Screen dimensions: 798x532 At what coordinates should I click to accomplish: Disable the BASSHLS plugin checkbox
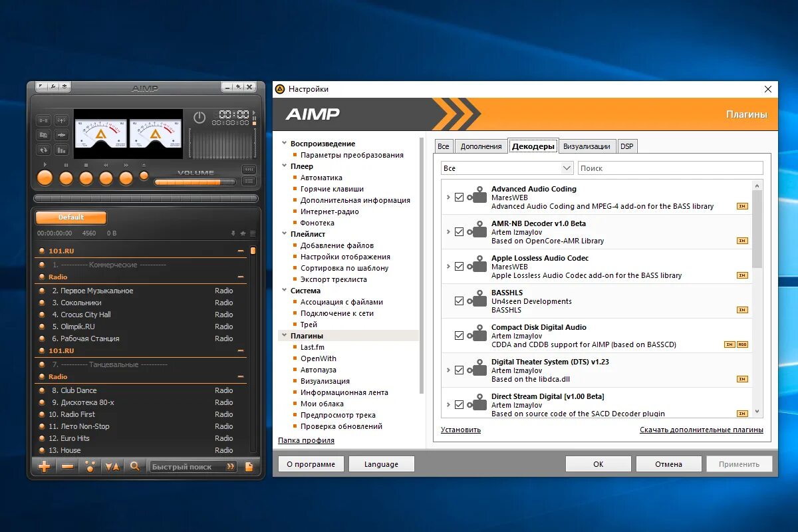click(459, 301)
